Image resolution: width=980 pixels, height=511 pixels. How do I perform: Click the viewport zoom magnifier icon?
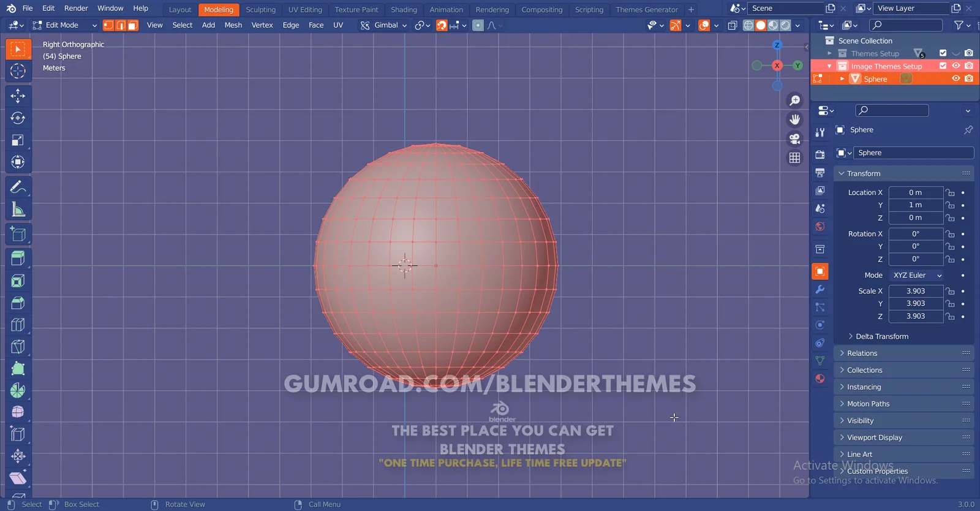(794, 100)
